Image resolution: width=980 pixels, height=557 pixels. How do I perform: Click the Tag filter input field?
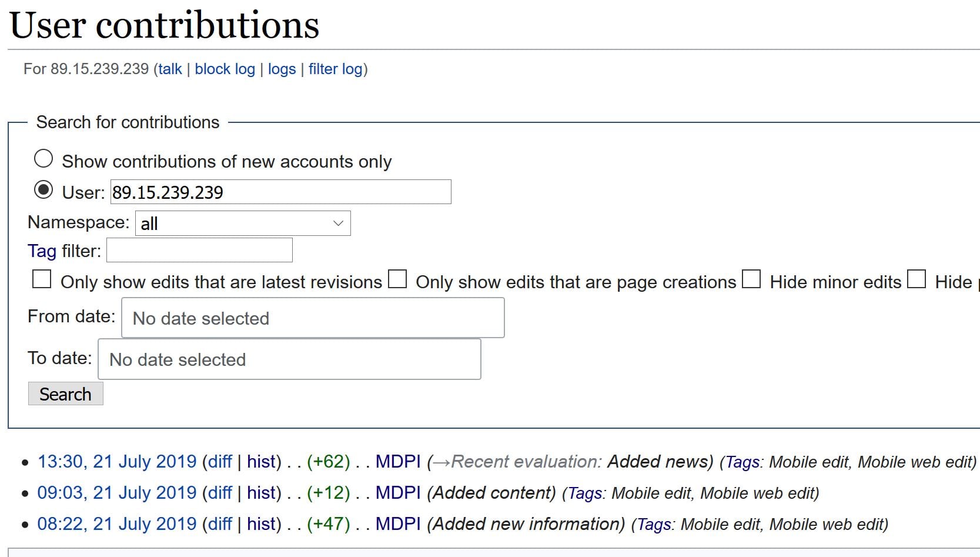[199, 251]
